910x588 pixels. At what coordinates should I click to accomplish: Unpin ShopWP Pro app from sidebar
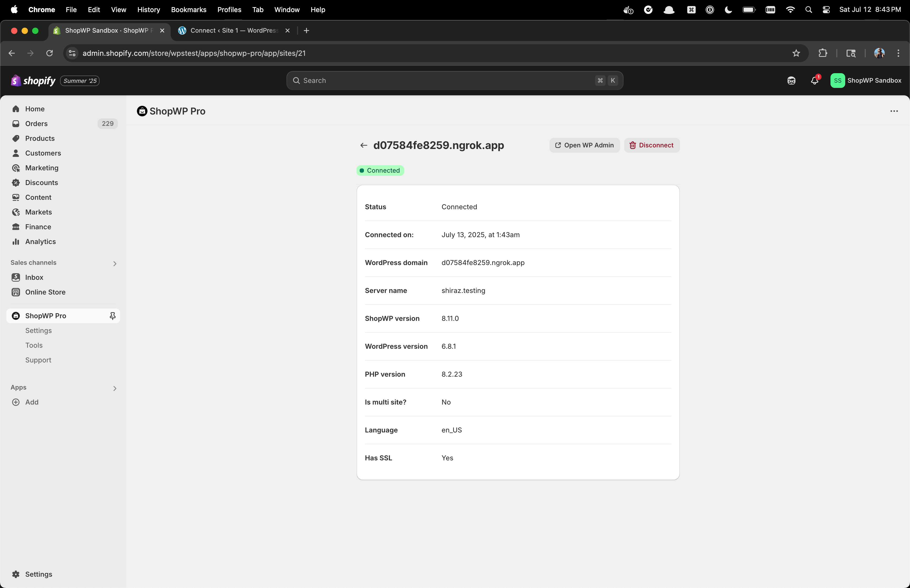tap(113, 316)
